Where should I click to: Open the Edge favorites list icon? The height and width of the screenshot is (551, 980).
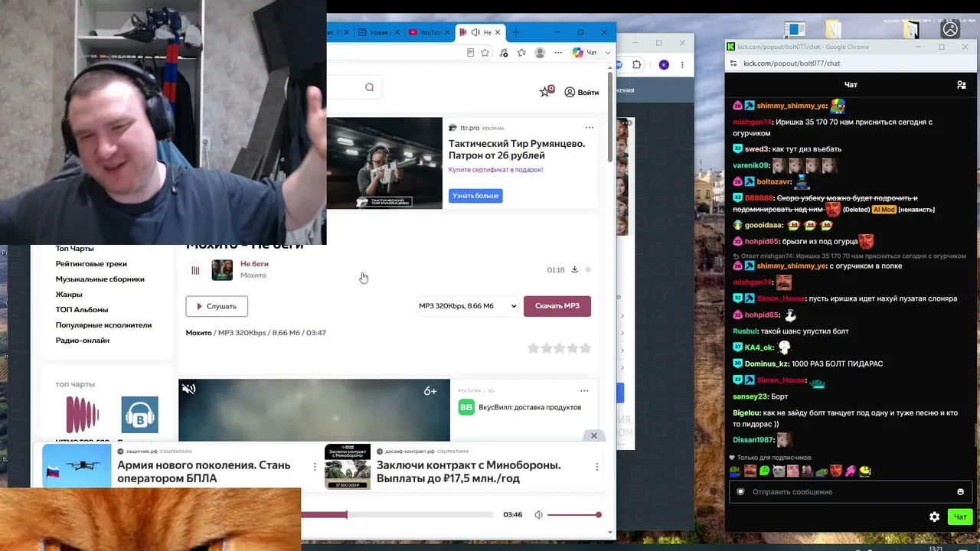[x=521, y=53]
